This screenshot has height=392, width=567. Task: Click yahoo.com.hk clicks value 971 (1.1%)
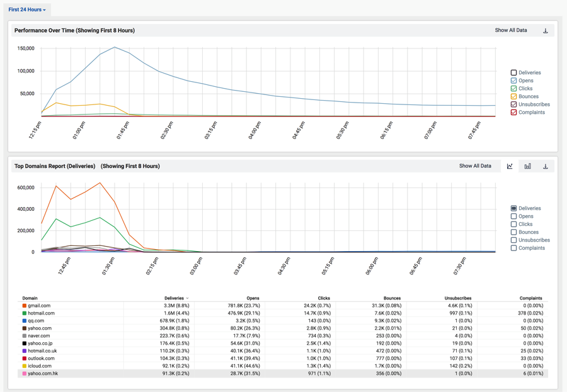[x=319, y=374]
